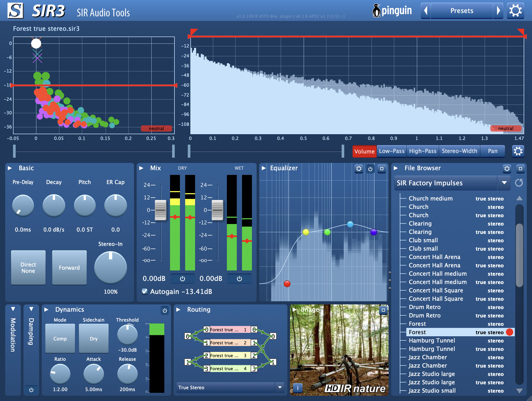This screenshot has height=401, width=532.
Task: Switch to Volume envelope tab
Action: 364,151
